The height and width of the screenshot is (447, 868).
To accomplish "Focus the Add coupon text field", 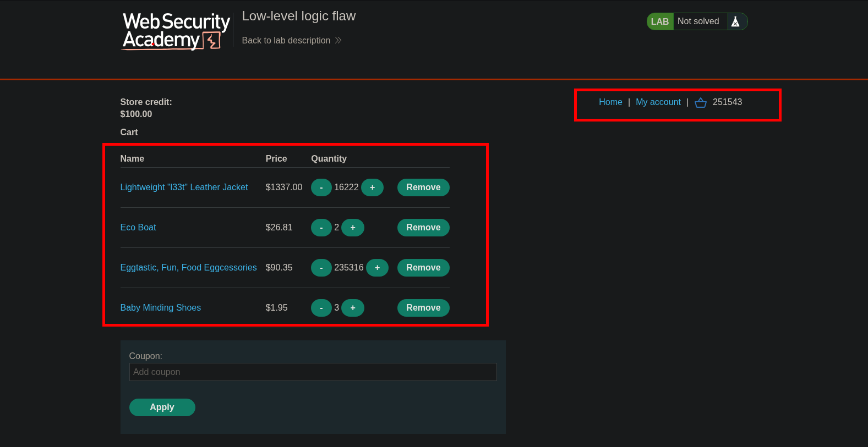I will [x=313, y=372].
